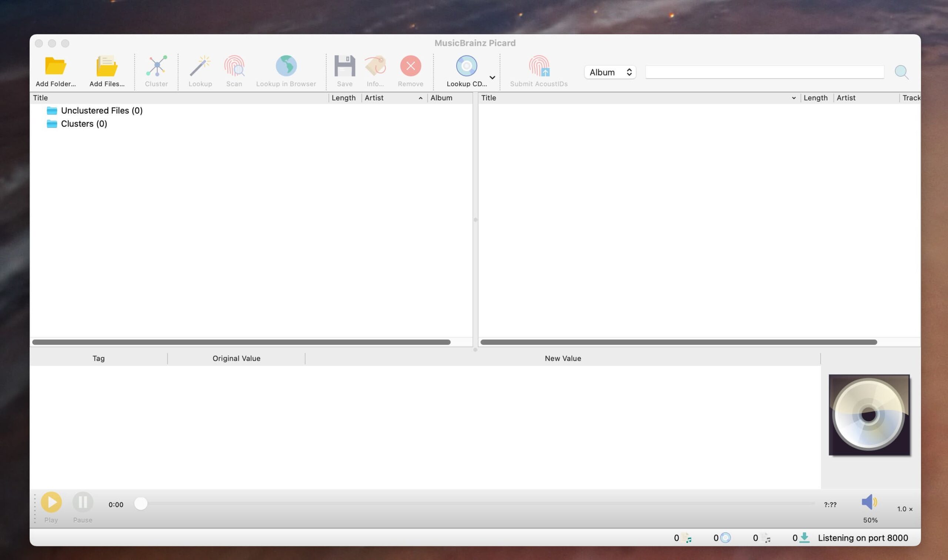Click the pending downloads arrow icon
Screen dimensions: 948x560
[x=805, y=538]
